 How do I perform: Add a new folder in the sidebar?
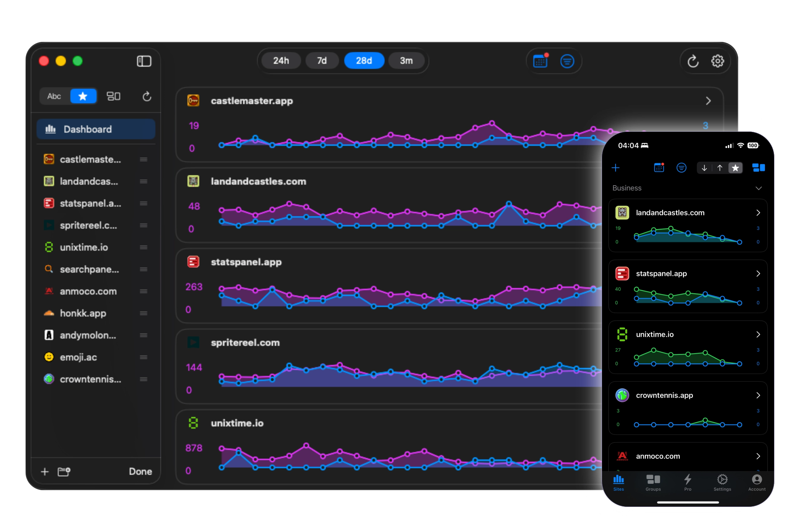click(64, 471)
